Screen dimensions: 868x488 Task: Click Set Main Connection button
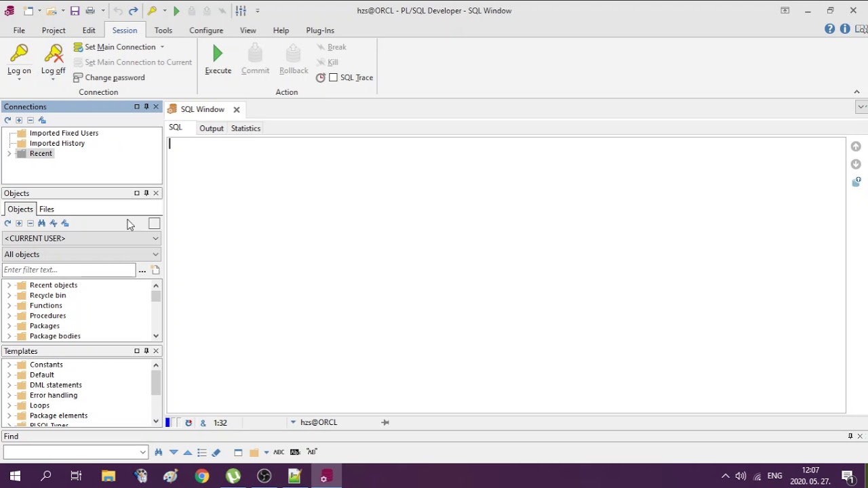[115, 47]
